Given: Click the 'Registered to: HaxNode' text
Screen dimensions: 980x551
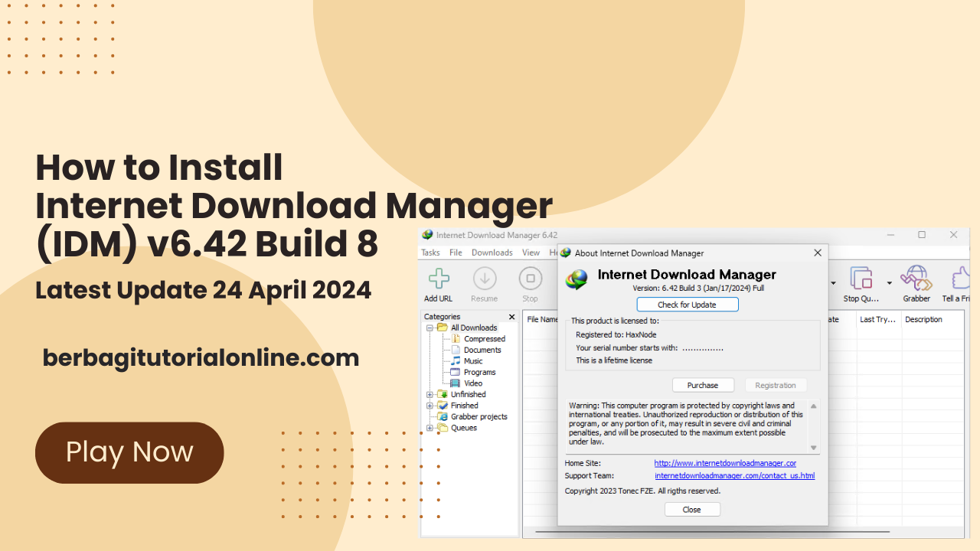Looking at the screenshot, I should tap(616, 334).
